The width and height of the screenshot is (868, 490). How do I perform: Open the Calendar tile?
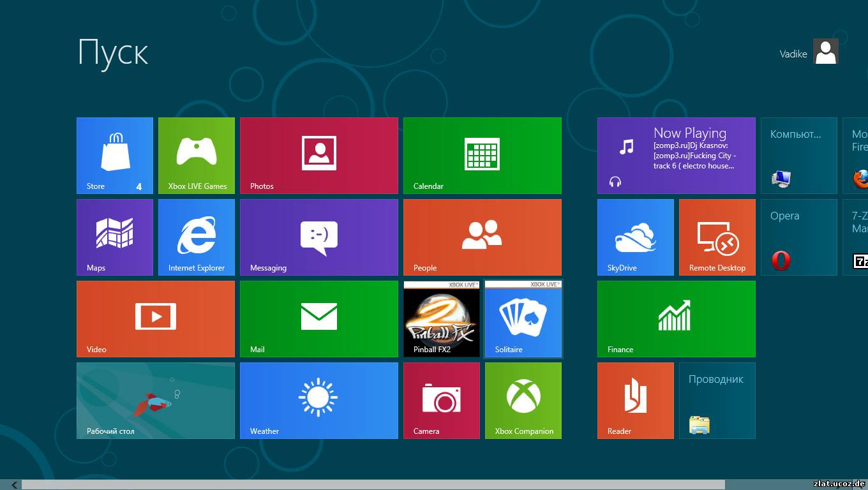(x=483, y=156)
